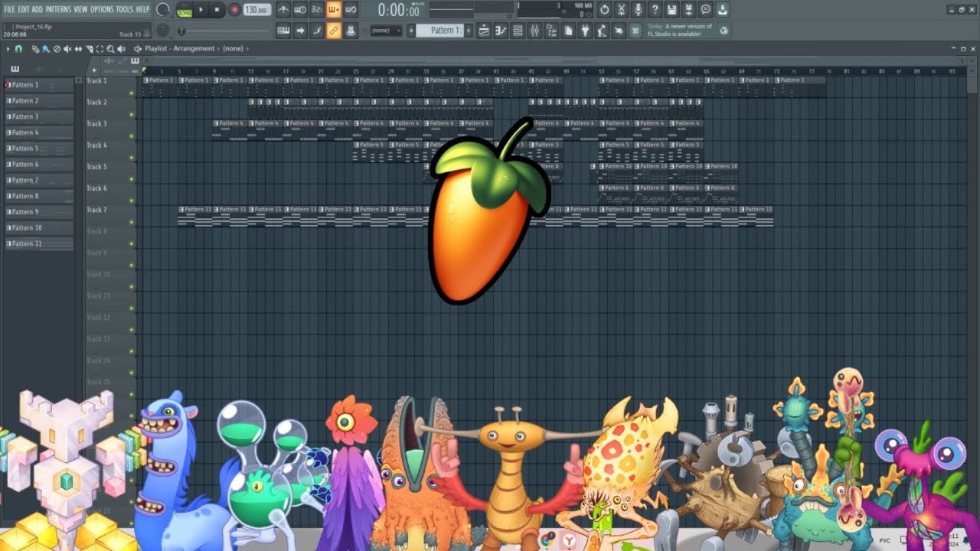Toggle the highlighted blend recording button
Image resolution: width=980 pixels, height=551 pixels.
334,9
